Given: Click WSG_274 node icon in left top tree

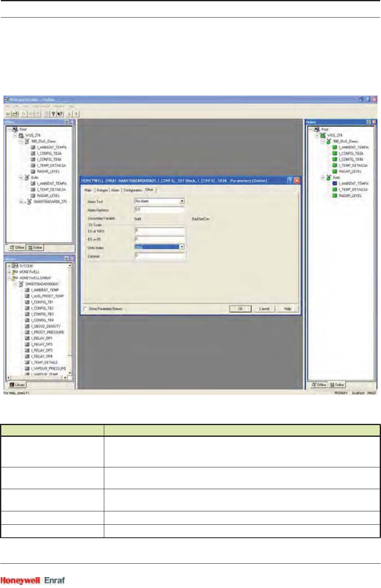Looking at the screenshot, I should [x=21, y=135].
